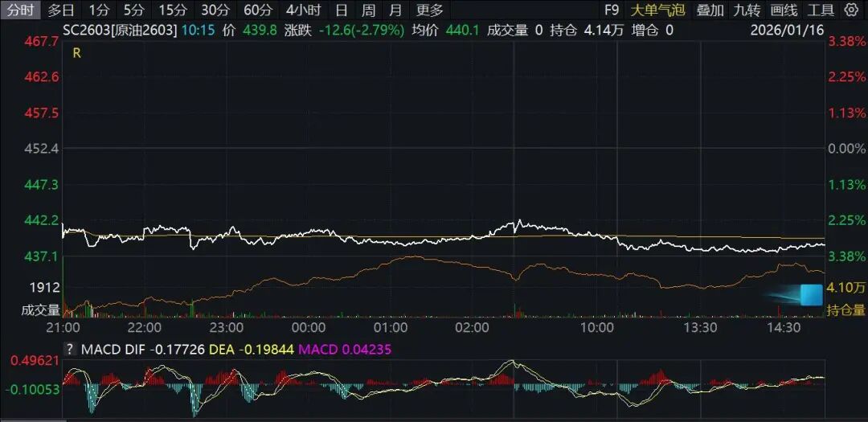Open chart settings via the gear icon
This screenshot has height=422, width=868.
(x=852, y=10)
